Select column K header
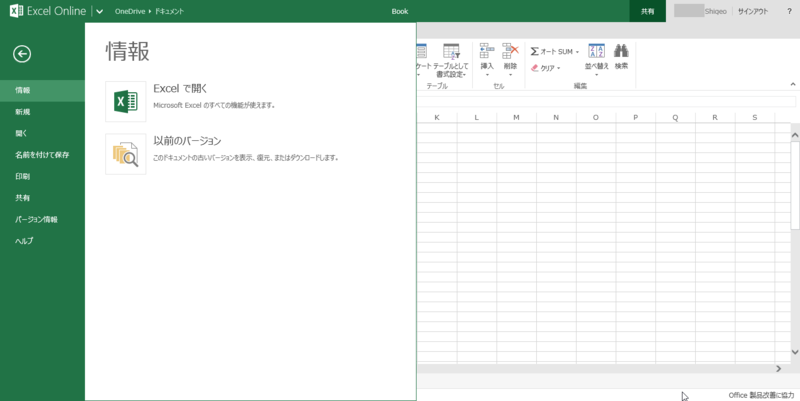This screenshot has height=401, width=800. pos(437,117)
